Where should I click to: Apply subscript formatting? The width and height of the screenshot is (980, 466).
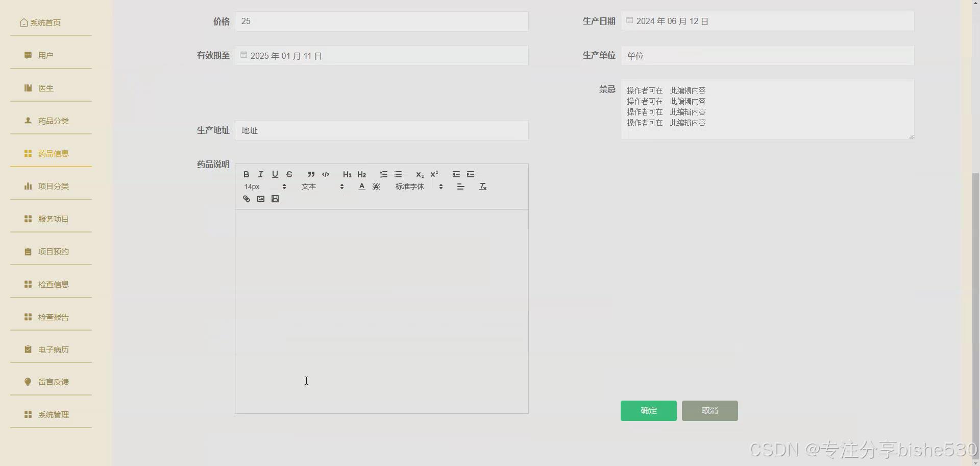(x=420, y=174)
